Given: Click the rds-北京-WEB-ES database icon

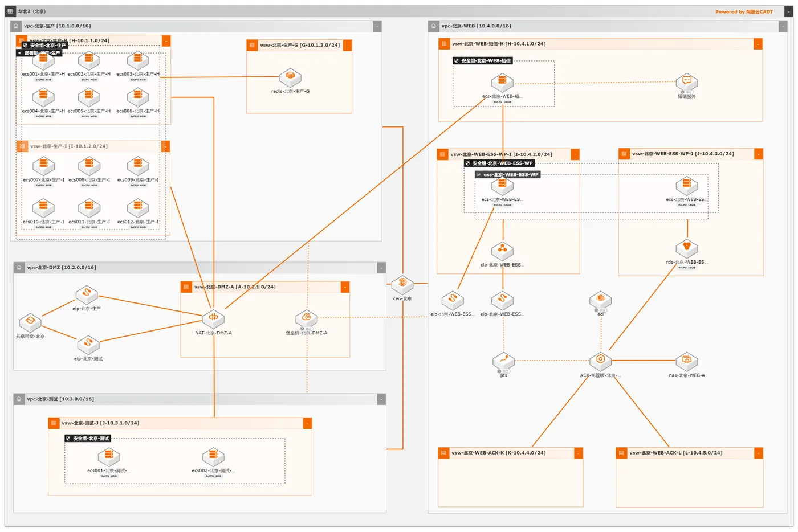Looking at the screenshot, I should click(x=687, y=249).
